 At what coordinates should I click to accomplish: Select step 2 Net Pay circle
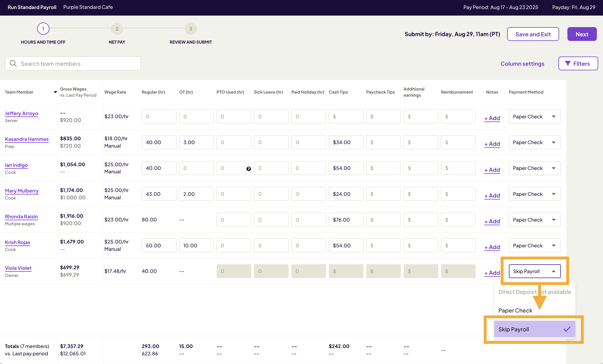point(117,29)
